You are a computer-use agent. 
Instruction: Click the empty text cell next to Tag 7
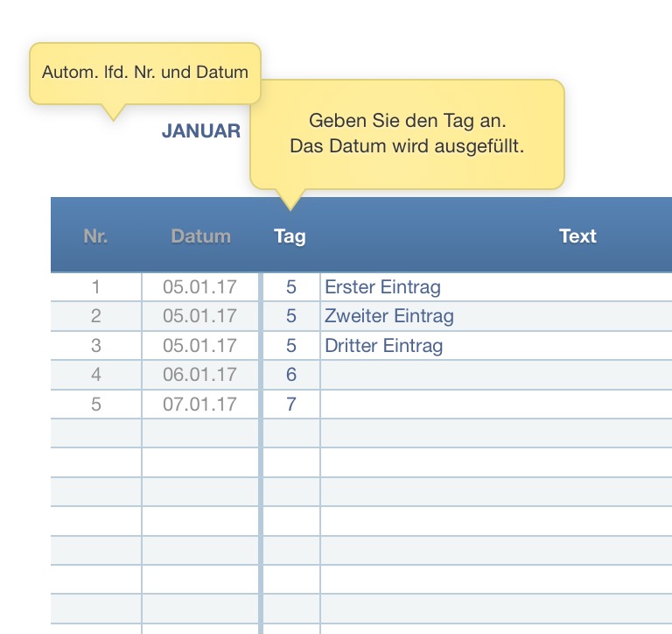pyautogui.click(x=495, y=405)
